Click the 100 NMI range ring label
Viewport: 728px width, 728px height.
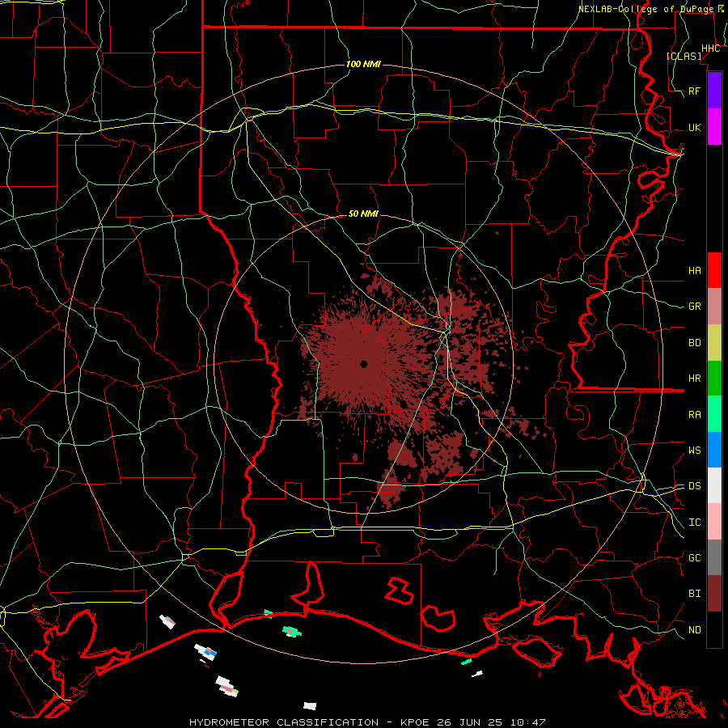[363, 64]
